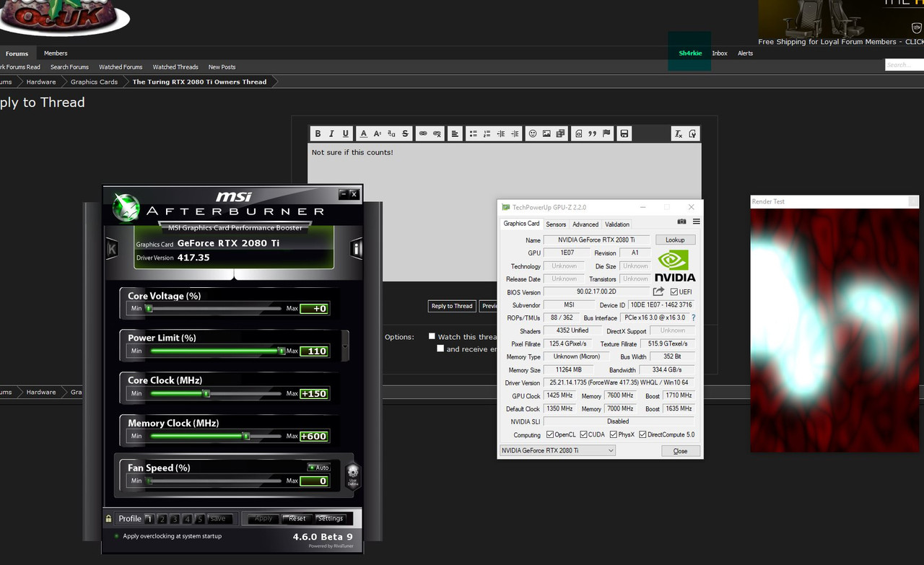
Task: Toggle italic formatting in reply editor
Action: (x=331, y=133)
